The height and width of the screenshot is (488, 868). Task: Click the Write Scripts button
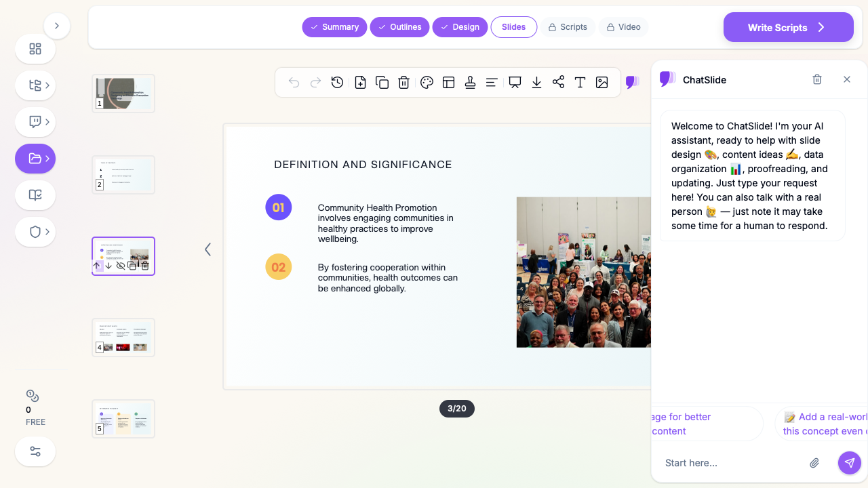[789, 27]
